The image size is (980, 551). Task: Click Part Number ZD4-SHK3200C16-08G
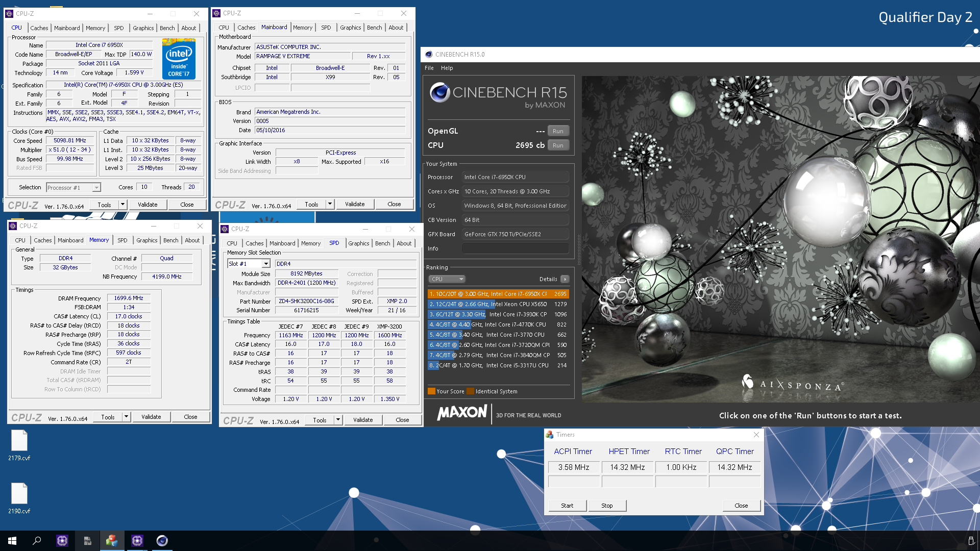point(306,302)
